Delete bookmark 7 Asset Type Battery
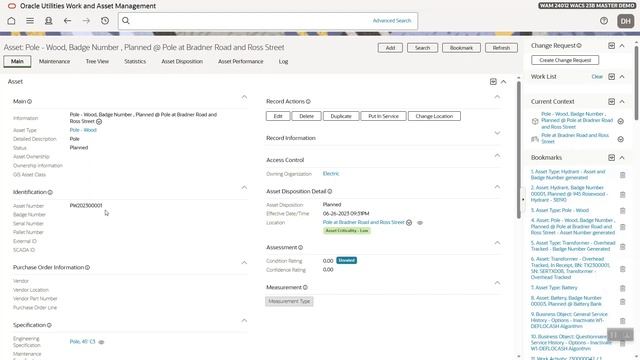The width and height of the screenshot is (640, 360). [x=622, y=288]
